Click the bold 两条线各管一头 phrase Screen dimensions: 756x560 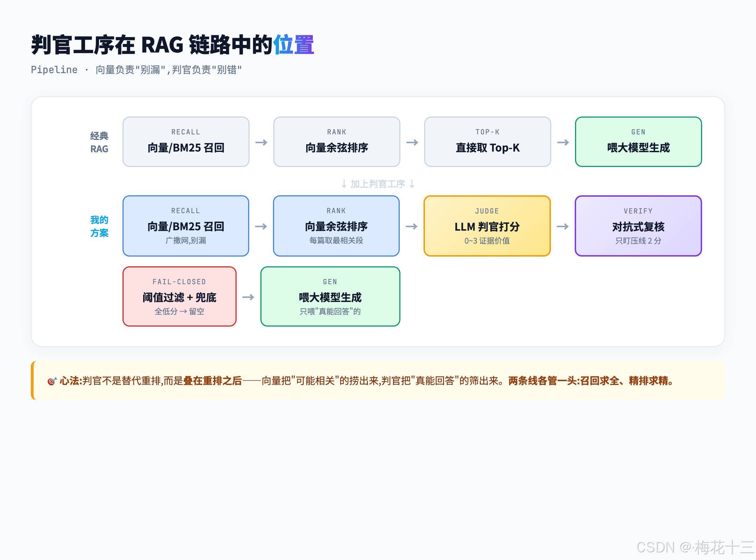(542, 380)
